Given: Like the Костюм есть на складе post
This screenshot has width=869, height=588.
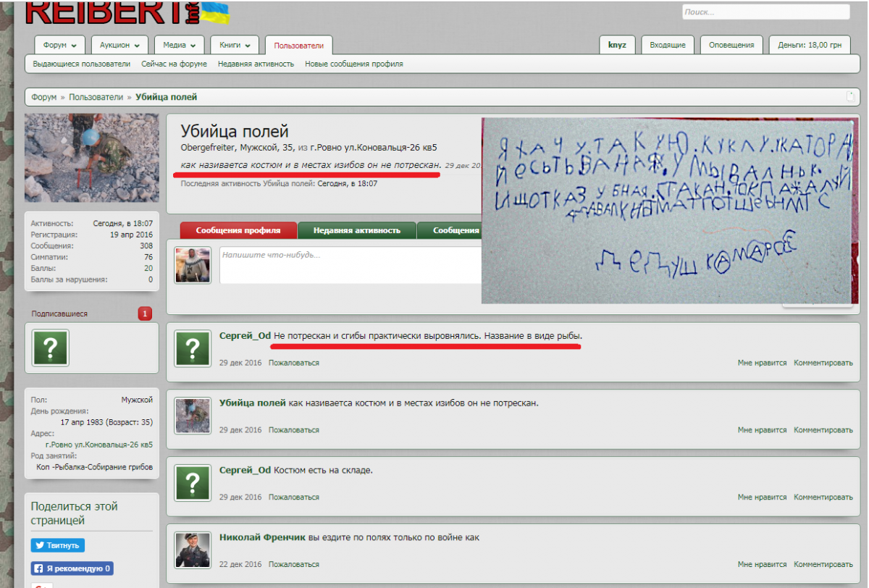Looking at the screenshot, I should coord(762,497).
